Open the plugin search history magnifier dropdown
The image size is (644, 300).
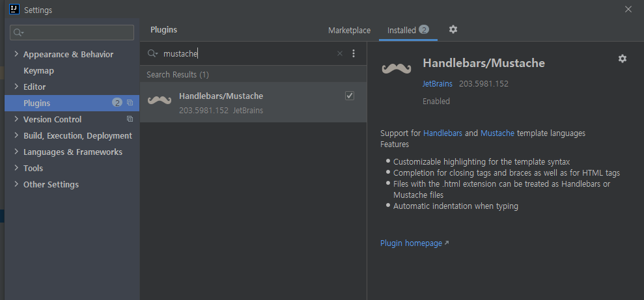pos(153,53)
